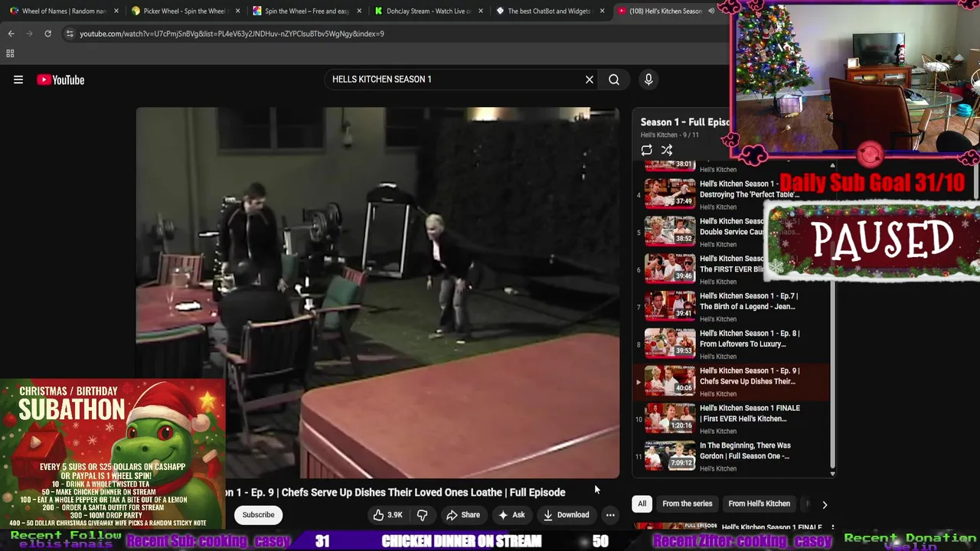Select the All filter chip
Image resolution: width=980 pixels, height=551 pixels.
click(x=642, y=504)
